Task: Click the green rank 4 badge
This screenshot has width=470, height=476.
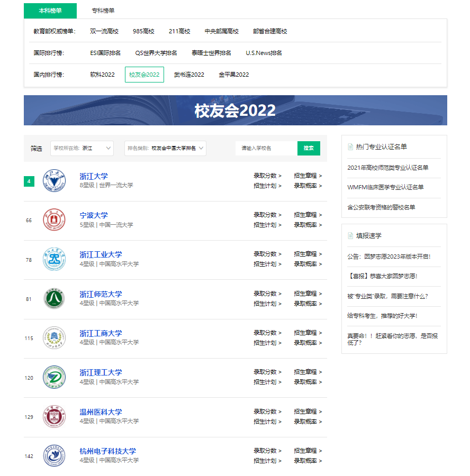Action: click(x=29, y=181)
